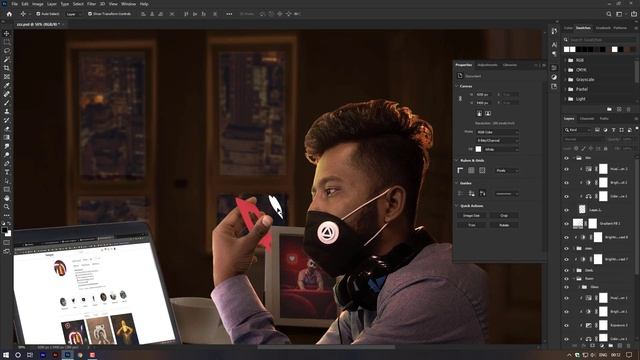This screenshot has height=360, width=640.
Task: Click the foreground color swatch
Action: click(x=4, y=231)
